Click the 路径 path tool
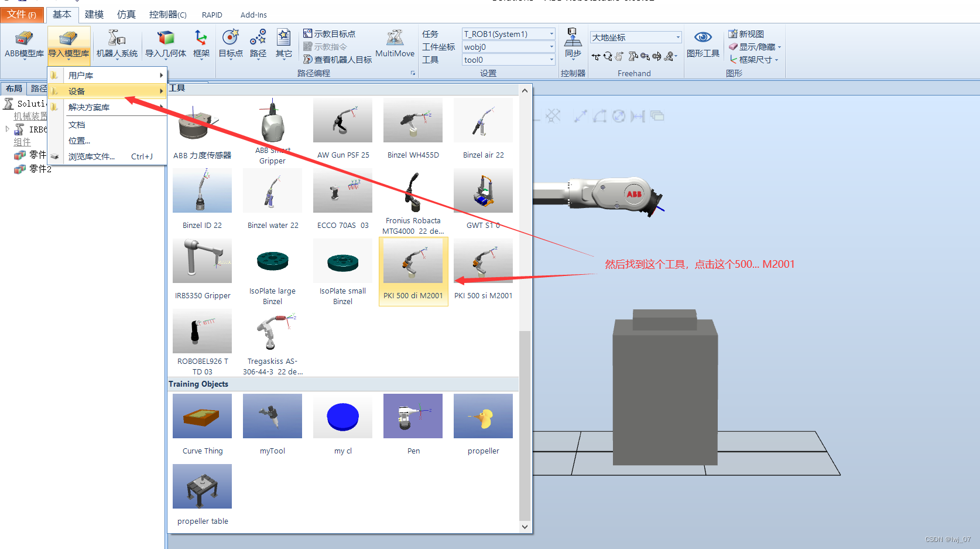This screenshot has width=980, height=549. 258,45
